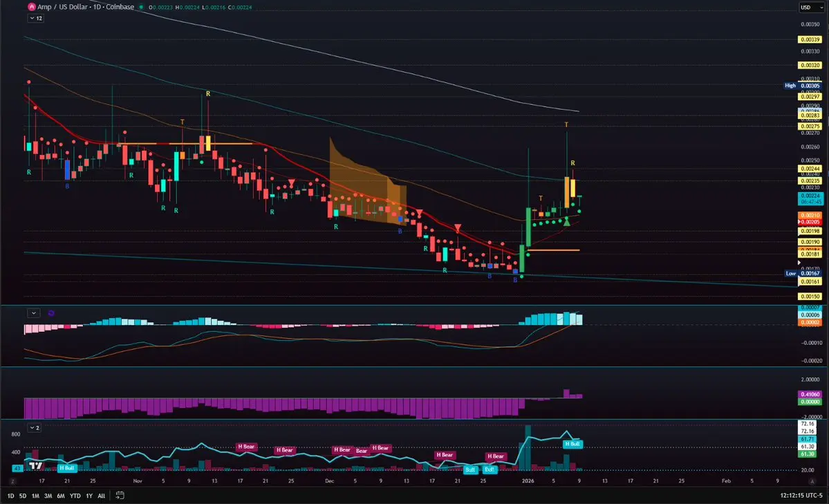The image size is (829, 504).
Task: Select the 1D time range
Action: [x=10, y=496]
